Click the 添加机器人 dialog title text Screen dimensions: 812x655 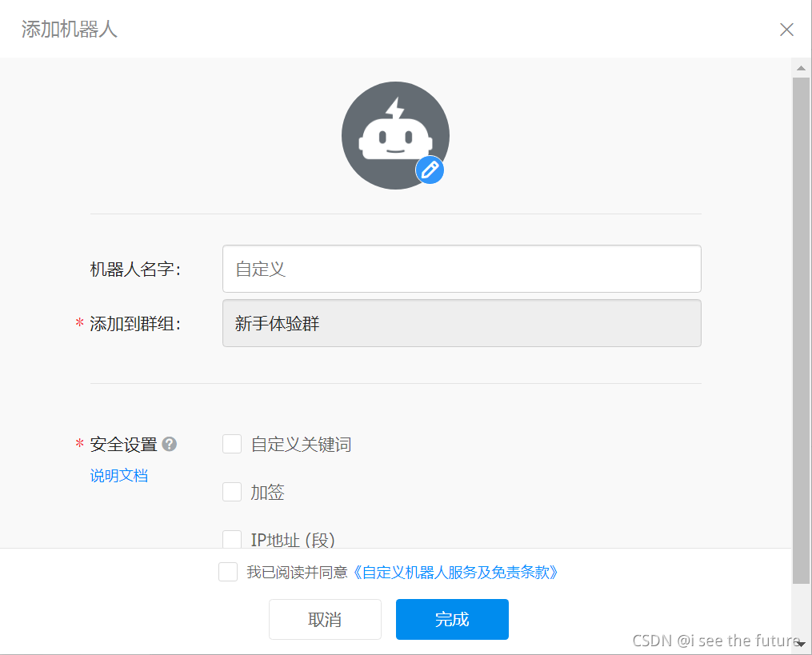(x=70, y=29)
